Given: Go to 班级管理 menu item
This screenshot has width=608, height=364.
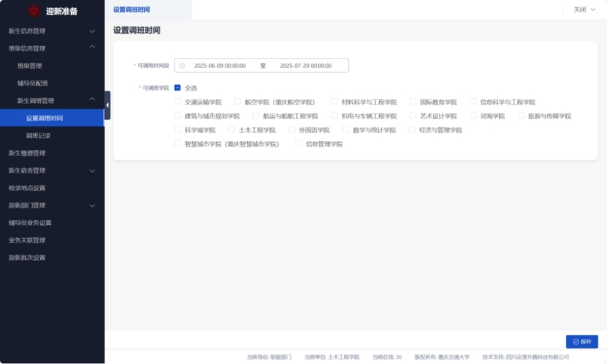Looking at the screenshot, I should 30,66.
